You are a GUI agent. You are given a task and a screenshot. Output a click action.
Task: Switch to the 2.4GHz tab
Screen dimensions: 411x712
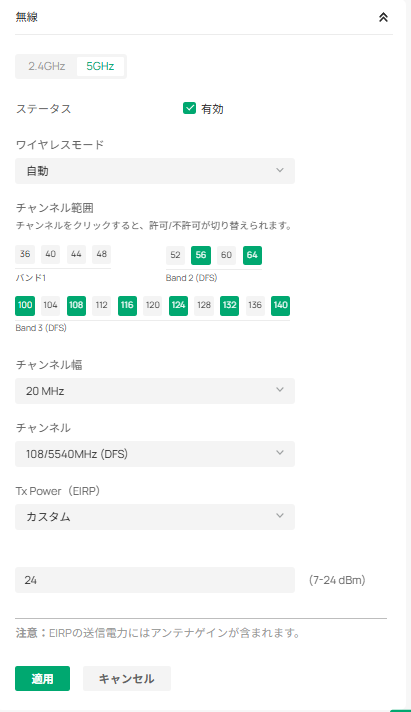46,66
